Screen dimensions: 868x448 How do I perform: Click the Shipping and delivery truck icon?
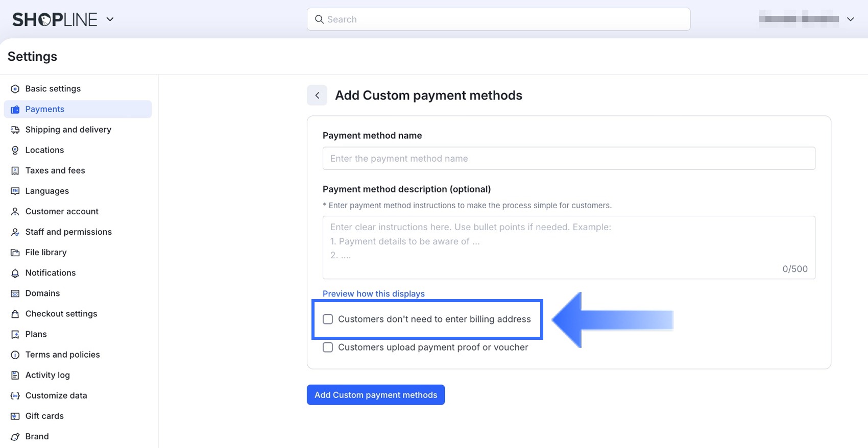(15, 130)
